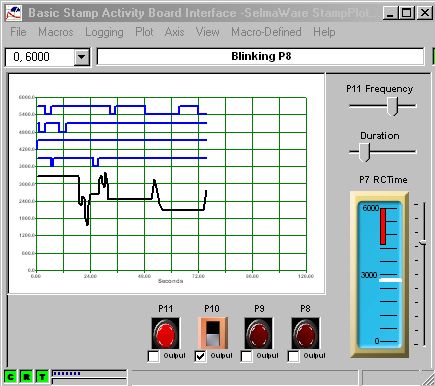Click the green C status indicator

(10, 377)
